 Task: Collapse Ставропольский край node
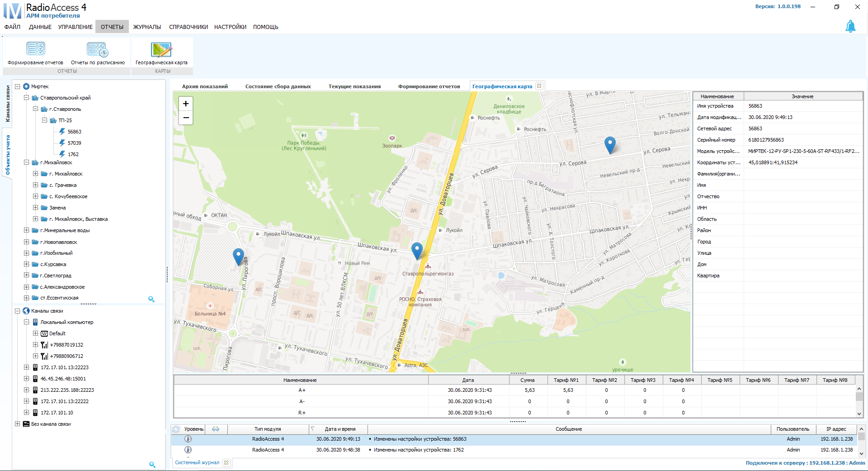pyautogui.click(x=26, y=98)
